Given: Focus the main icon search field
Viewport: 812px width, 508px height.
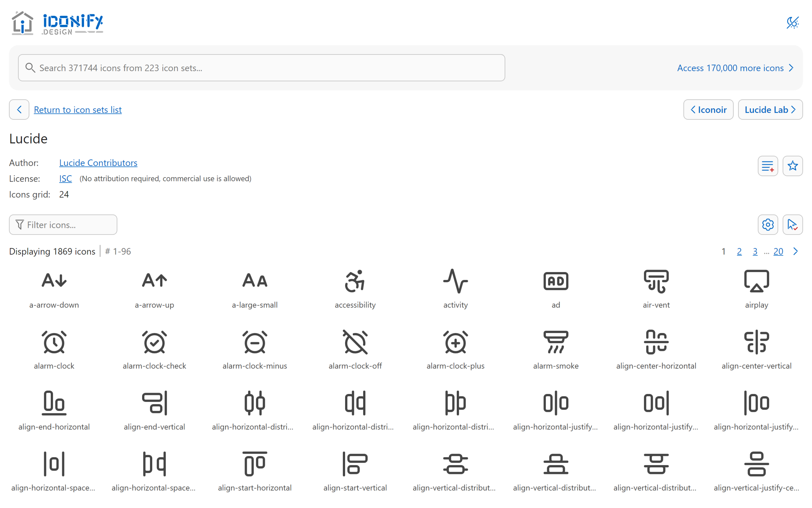Looking at the screenshot, I should pyautogui.click(x=261, y=68).
